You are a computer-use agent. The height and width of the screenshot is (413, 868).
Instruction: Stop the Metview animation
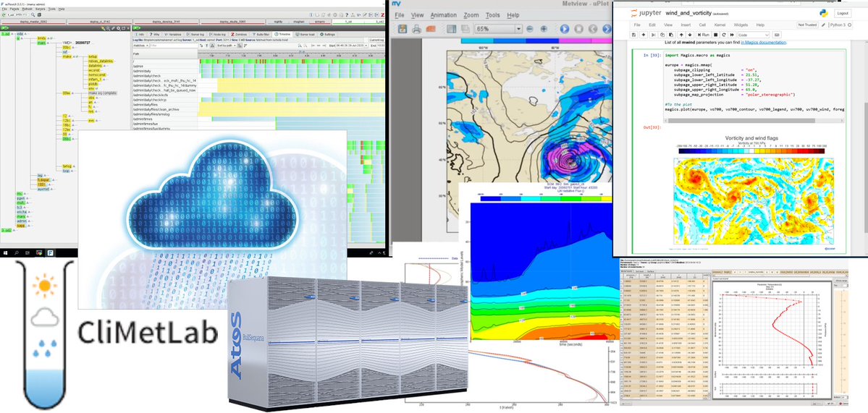pos(578,29)
